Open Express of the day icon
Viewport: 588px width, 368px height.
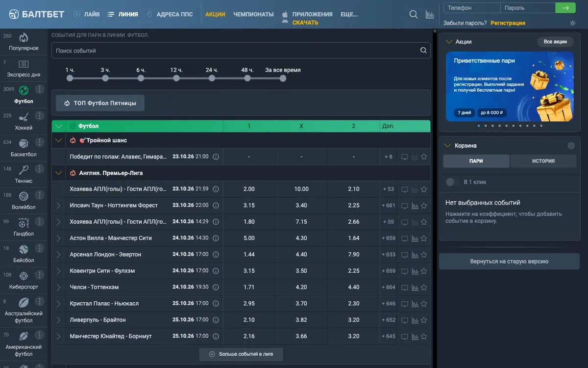(24, 64)
